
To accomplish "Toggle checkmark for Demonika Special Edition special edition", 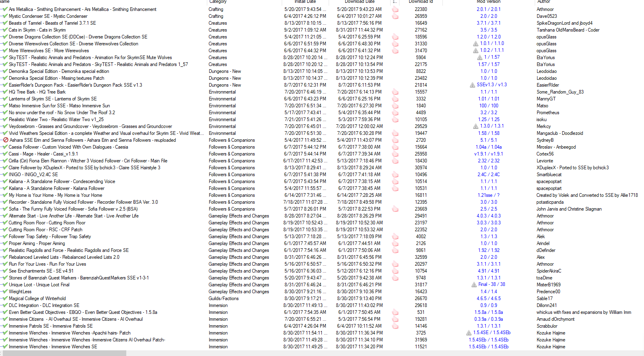I will pos(5,71).
